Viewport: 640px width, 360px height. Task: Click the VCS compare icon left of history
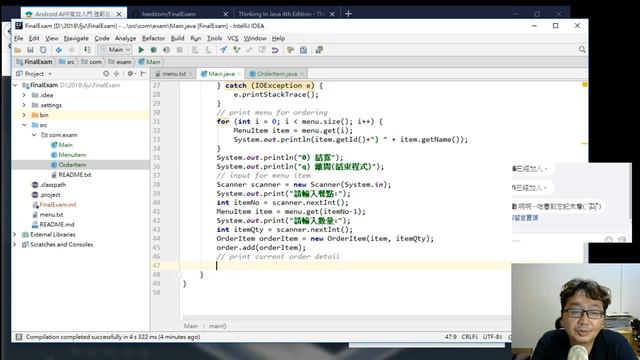tap(249, 50)
